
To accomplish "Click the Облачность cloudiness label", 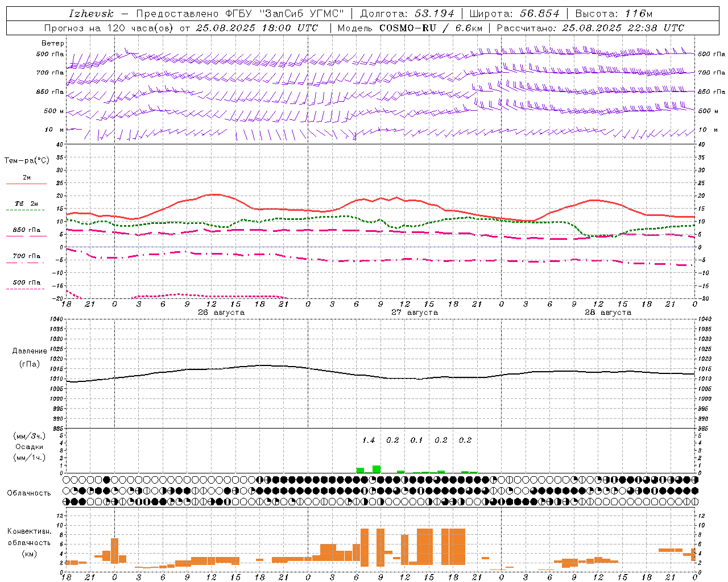I will pos(29,493).
